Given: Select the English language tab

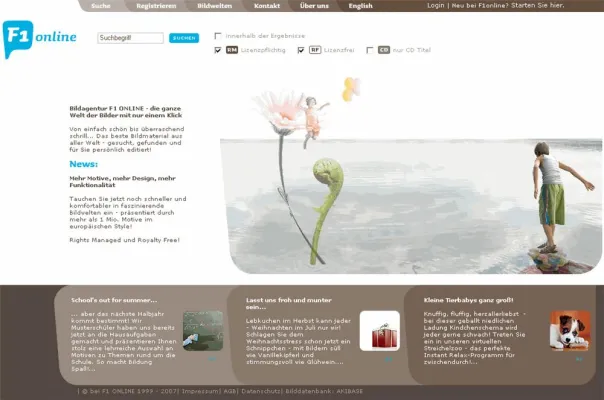Looking at the screenshot, I should (x=360, y=5).
